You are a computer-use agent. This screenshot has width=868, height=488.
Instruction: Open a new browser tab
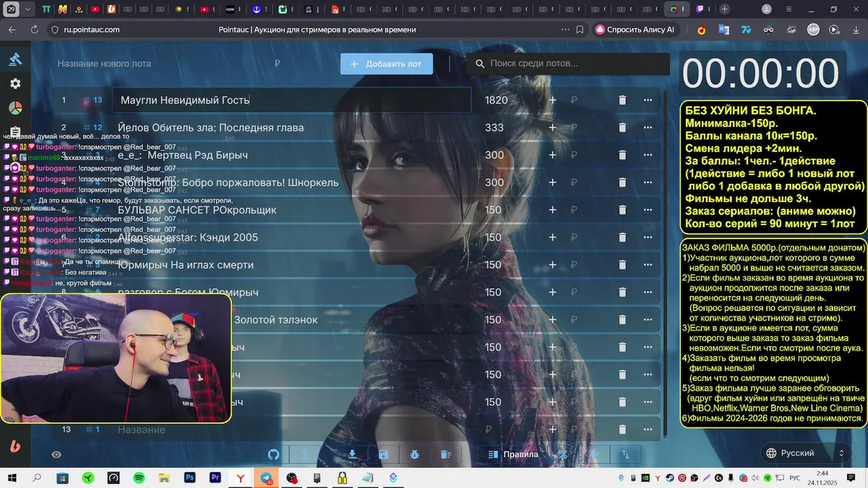(725, 9)
